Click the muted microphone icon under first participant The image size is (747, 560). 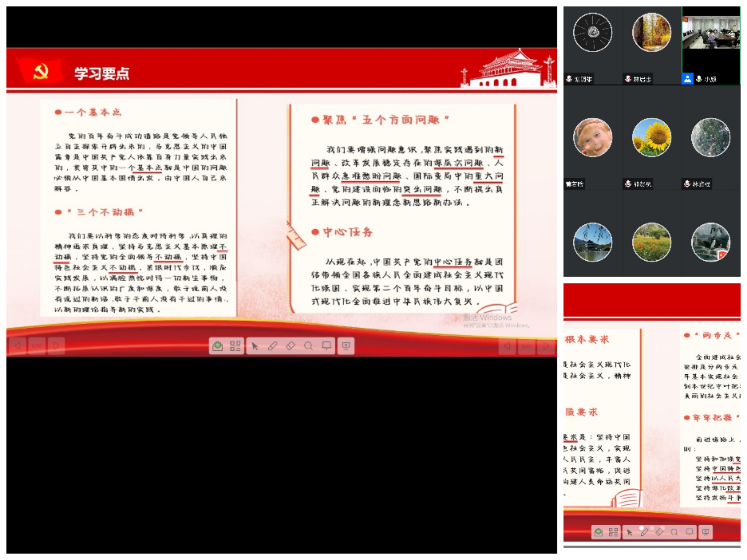pyautogui.click(x=569, y=79)
